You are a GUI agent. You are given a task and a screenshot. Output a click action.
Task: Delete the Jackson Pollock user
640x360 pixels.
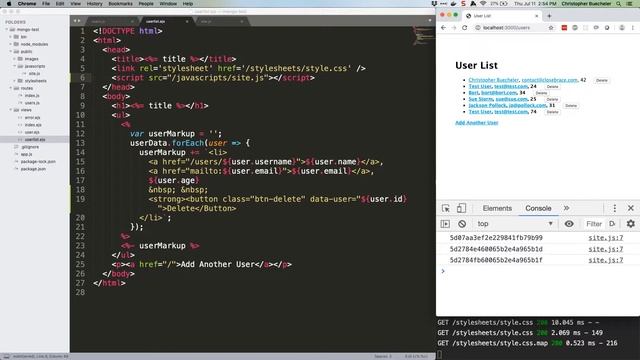click(571, 106)
